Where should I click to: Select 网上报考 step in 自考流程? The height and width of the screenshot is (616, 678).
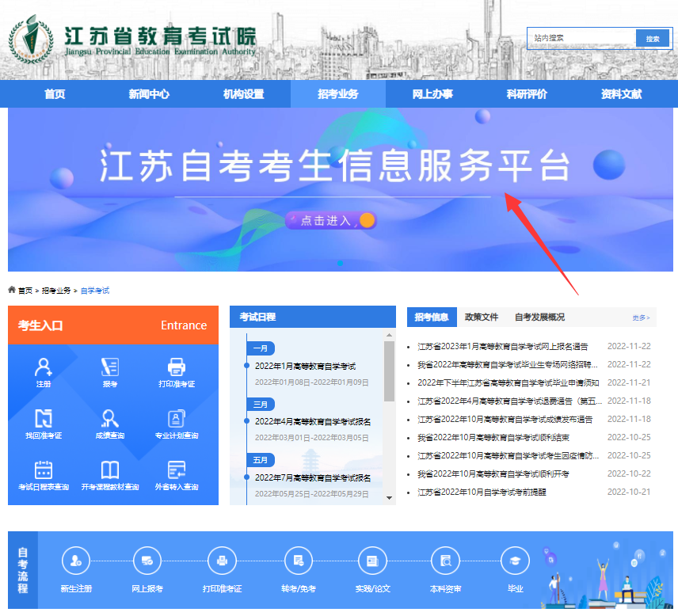(x=147, y=561)
